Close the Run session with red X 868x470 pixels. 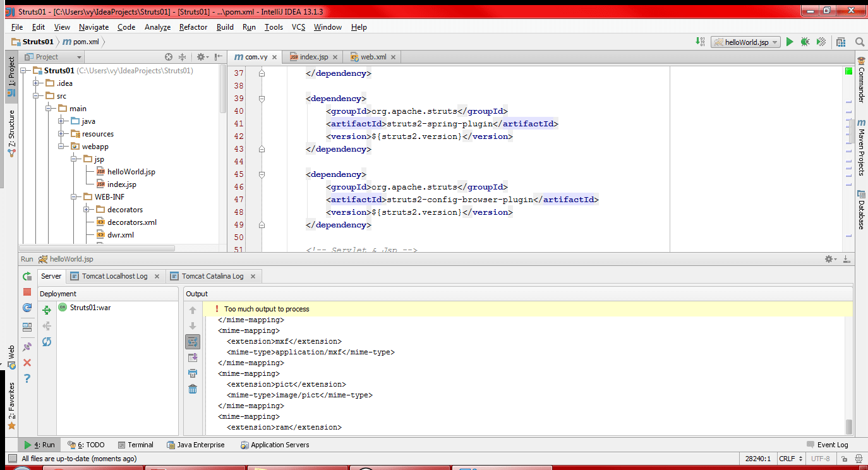pyautogui.click(x=27, y=363)
